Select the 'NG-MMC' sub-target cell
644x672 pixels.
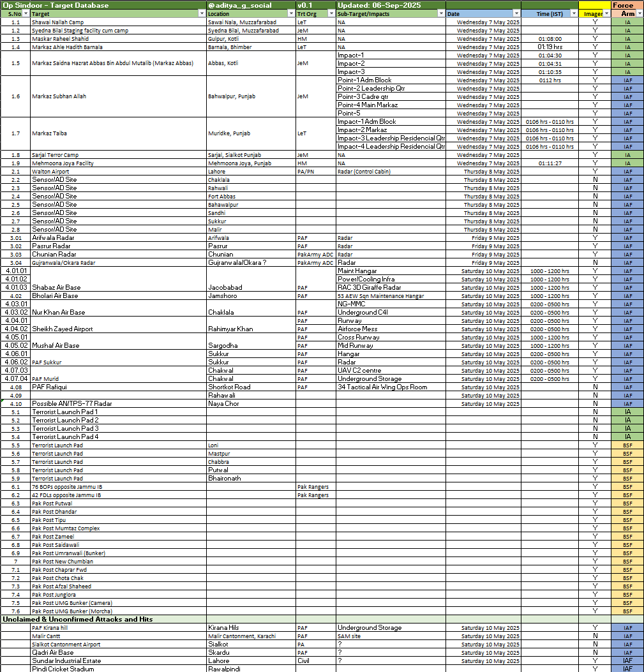pos(391,304)
